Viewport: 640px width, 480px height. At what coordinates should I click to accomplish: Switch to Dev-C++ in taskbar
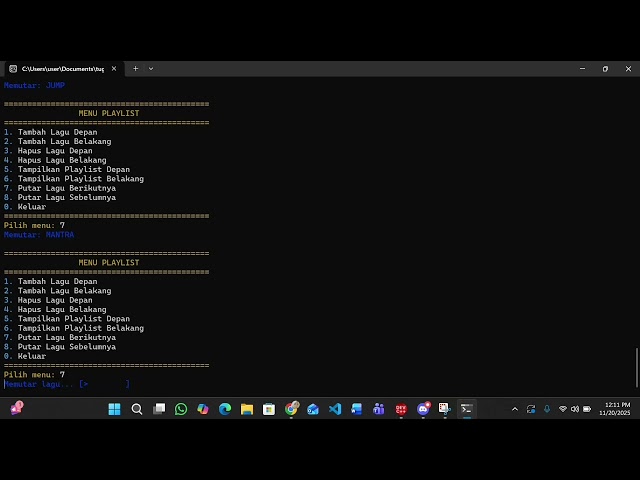pyautogui.click(x=401, y=409)
